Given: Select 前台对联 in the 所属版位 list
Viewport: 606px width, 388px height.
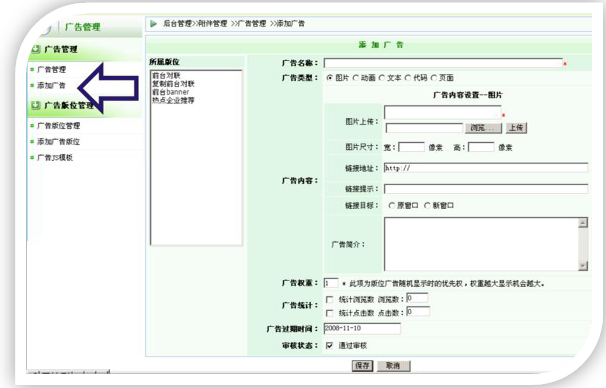Looking at the screenshot, I should tap(166, 75).
